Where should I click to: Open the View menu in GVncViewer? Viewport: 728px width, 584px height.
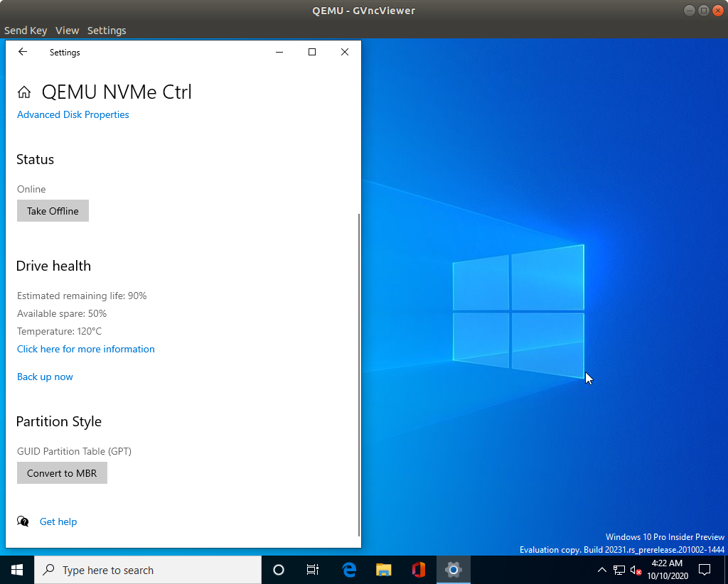67,31
